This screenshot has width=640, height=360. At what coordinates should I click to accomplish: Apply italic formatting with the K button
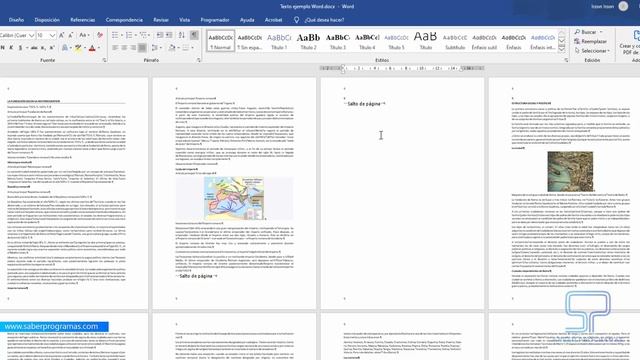[x=11, y=48]
